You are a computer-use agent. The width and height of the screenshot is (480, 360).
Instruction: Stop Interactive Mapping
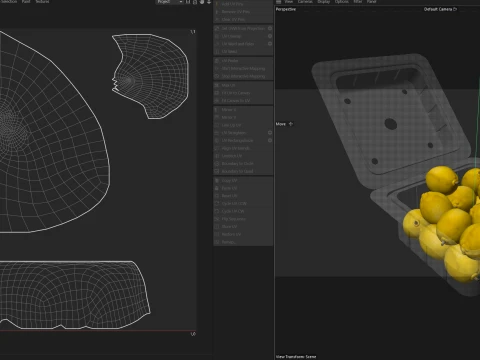tap(243, 76)
